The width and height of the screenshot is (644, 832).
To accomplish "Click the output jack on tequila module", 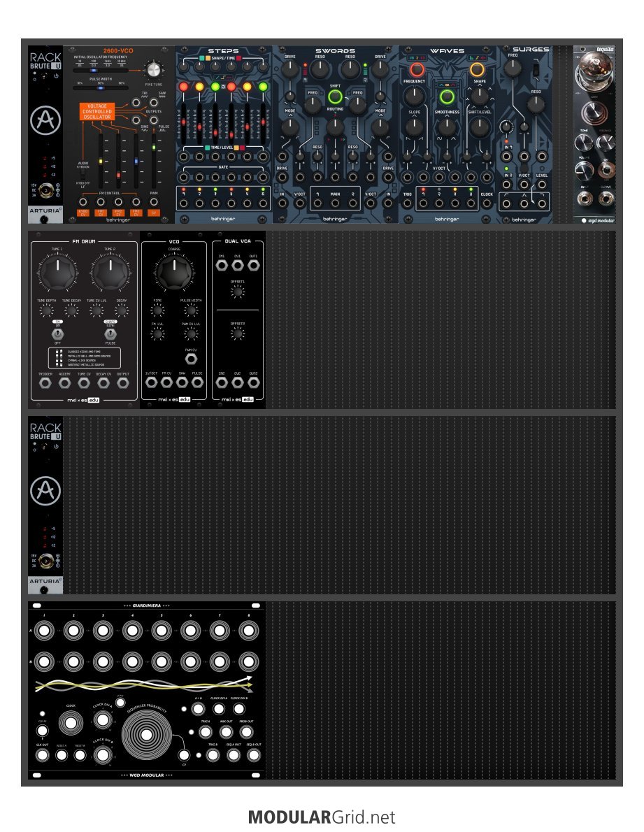I will [606, 198].
